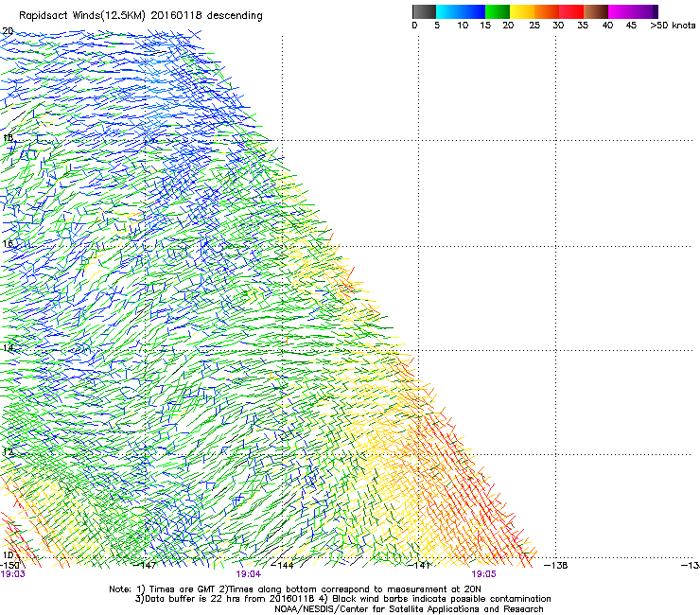
Task: Click the longitude label -141
Action: (420, 566)
